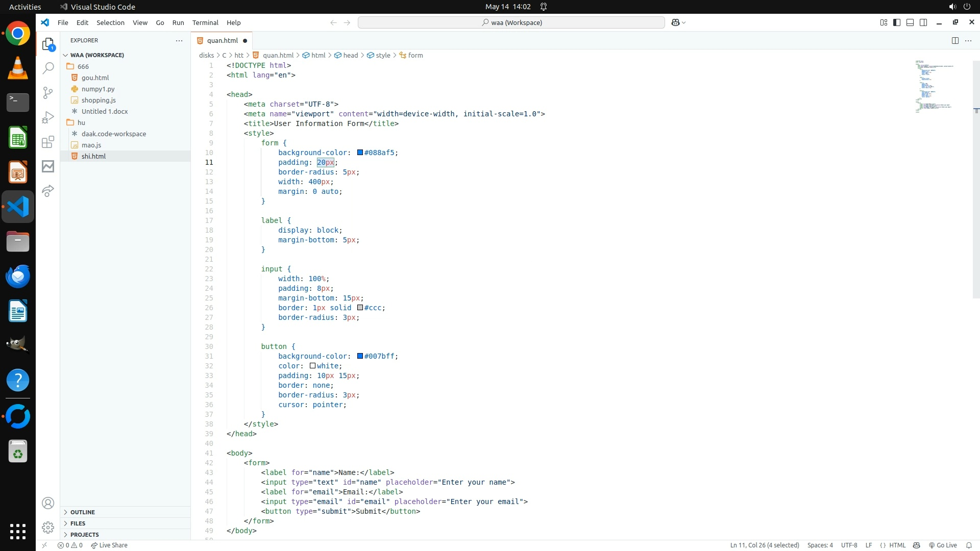This screenshot has height=551, width=980.
Task: Click the #088af5 color swatch
Action: coord(360,153)
